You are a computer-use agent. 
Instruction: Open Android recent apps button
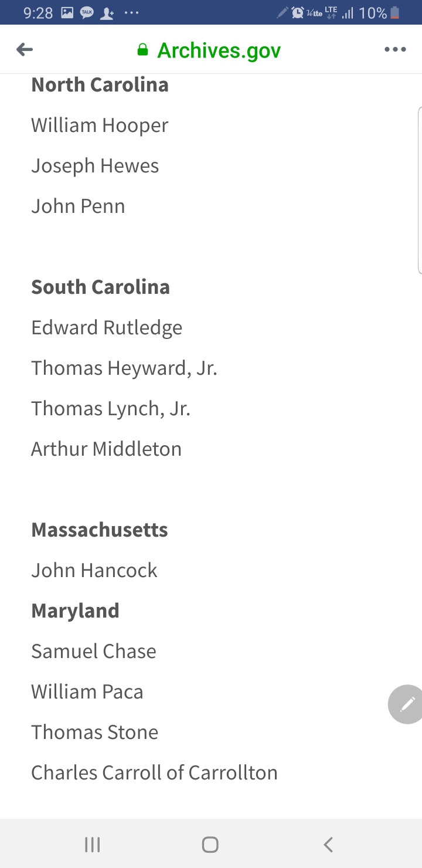93,845
